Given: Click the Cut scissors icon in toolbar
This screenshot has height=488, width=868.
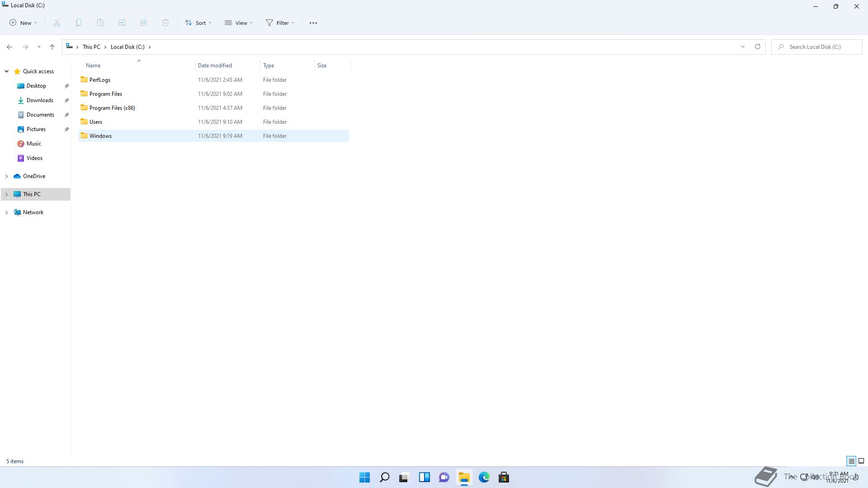Looking at the screenshot, I should [x=57, y=23].
